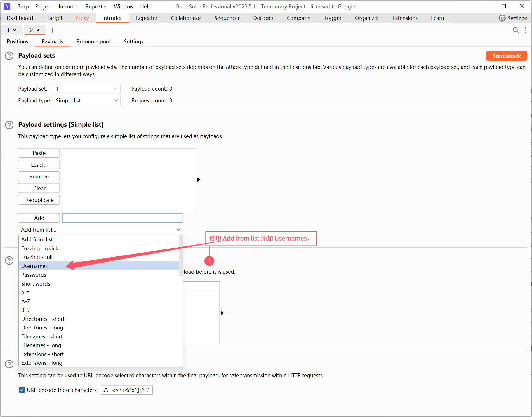Open the Window menu
The width and height of the screenshot is (532, 417).
click(x=124, y=6)
